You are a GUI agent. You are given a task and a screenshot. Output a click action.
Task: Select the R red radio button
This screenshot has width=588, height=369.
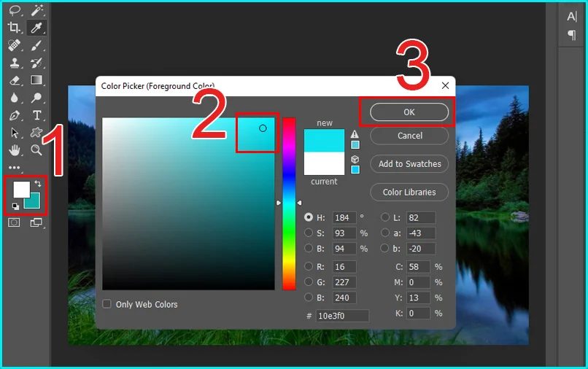click(x=309, y=266)
